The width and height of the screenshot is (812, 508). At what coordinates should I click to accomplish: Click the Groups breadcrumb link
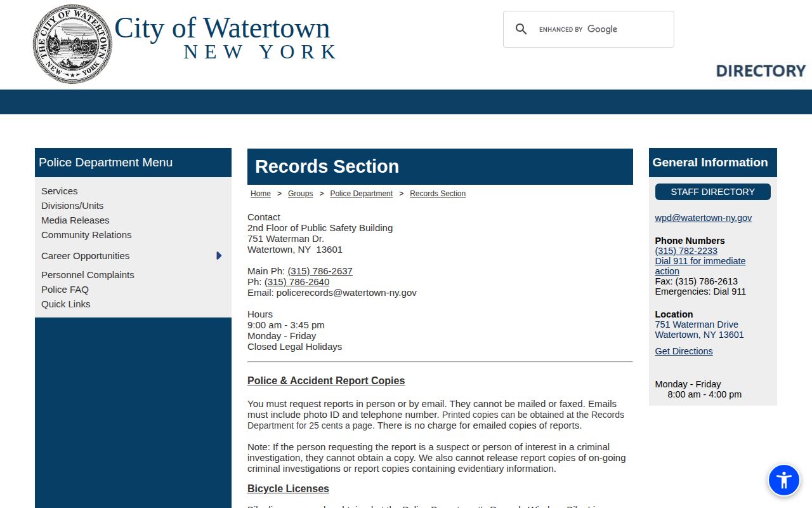click(x=300, y=194)
